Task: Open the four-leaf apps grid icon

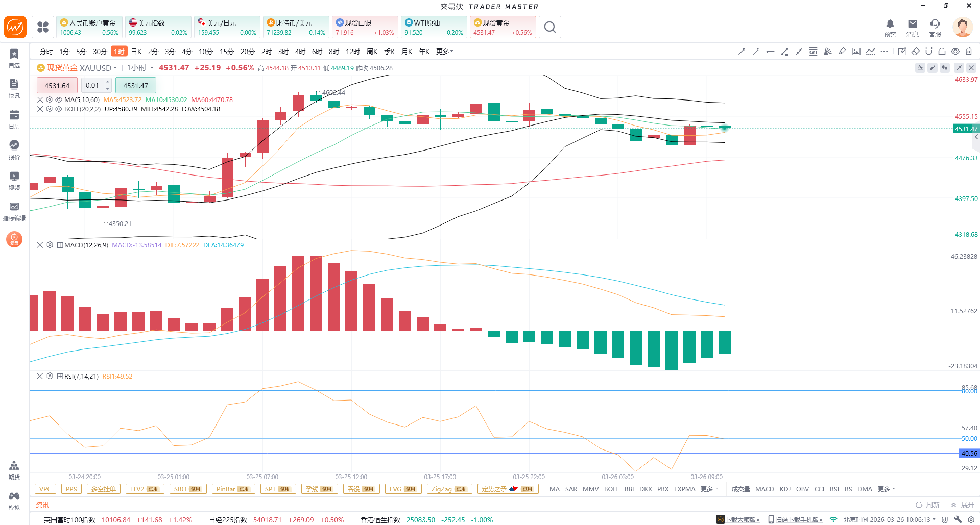Action: pos(43,27)
